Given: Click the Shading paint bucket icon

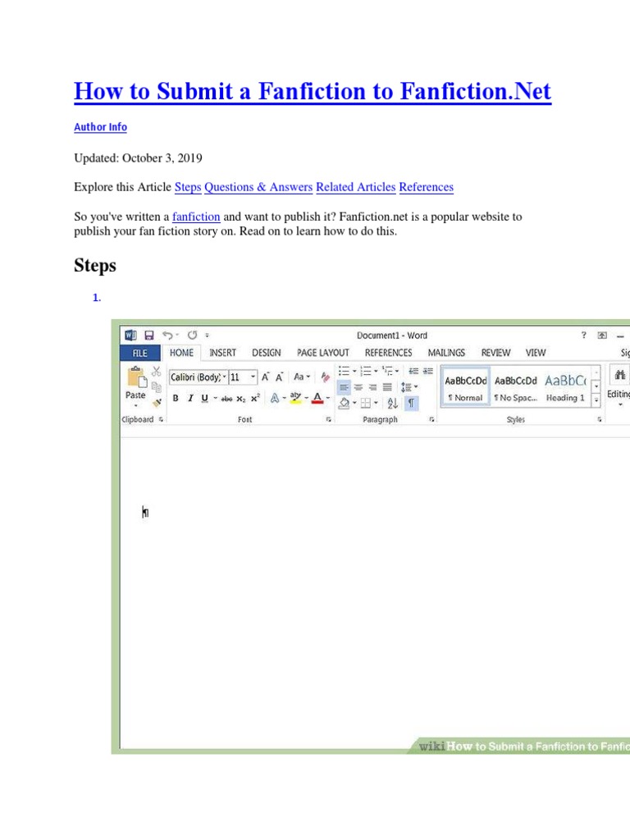Looking at the screenshot, I should (x=345, y=403).
